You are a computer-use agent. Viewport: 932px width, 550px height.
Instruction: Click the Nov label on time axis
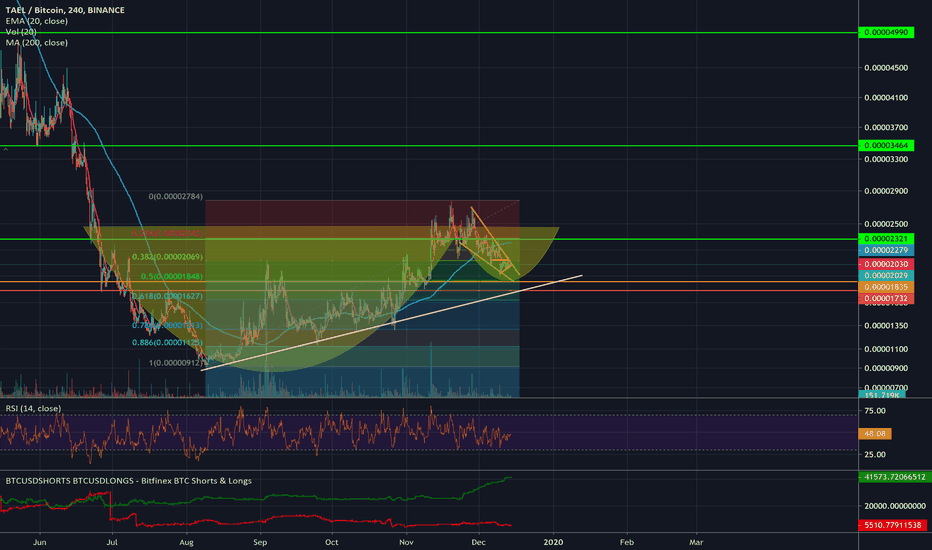pos(406,542)
